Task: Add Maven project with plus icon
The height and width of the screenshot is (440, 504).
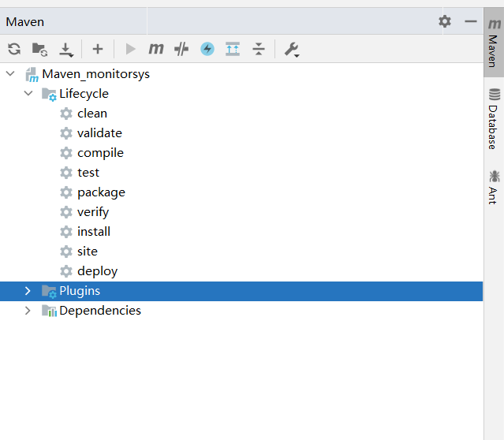Action: (98, 49)
